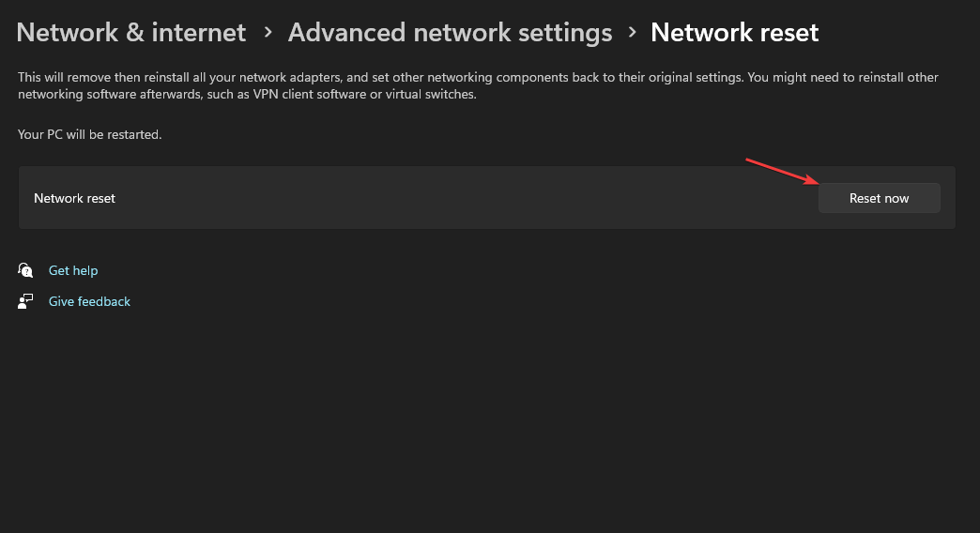
Task: Select the Network reset page title
Action: (x=734, y=33)
